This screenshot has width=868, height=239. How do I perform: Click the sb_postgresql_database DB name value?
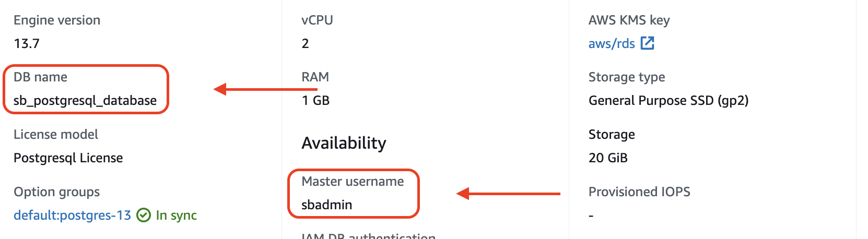(x=85, y=100)
